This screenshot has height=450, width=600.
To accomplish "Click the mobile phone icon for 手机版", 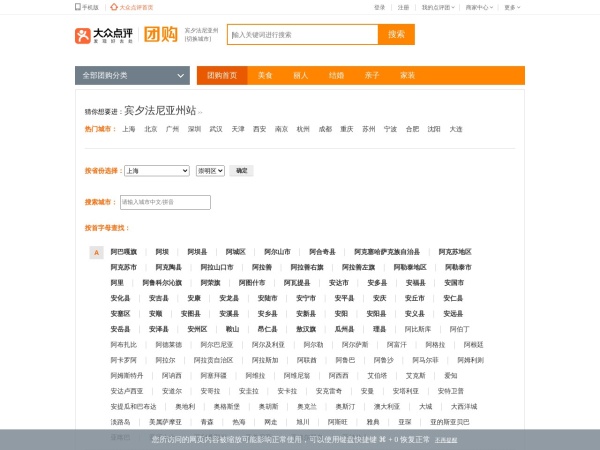I will click(78, 6).
